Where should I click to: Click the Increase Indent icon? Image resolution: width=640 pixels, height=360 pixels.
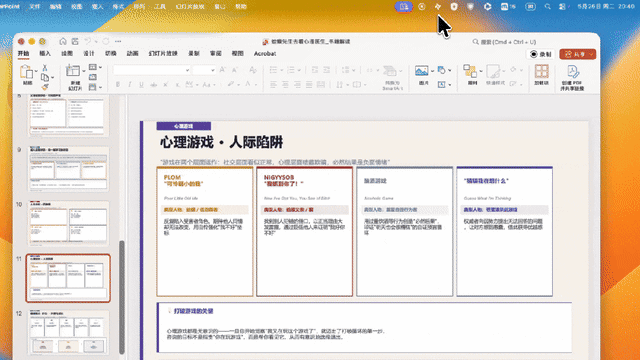[327, 70]
